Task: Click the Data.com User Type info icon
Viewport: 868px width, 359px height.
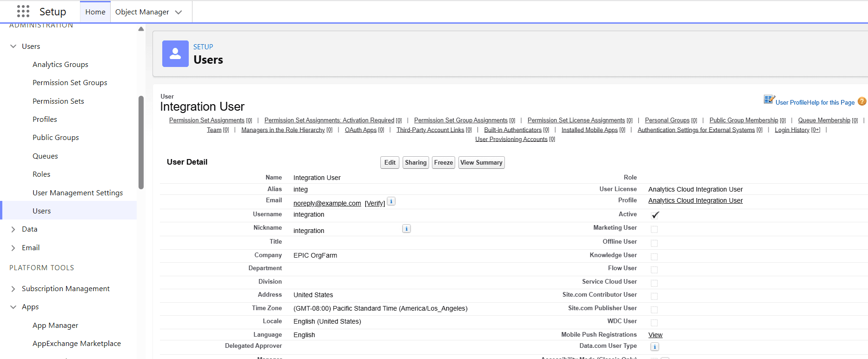Action: point(655,346)
